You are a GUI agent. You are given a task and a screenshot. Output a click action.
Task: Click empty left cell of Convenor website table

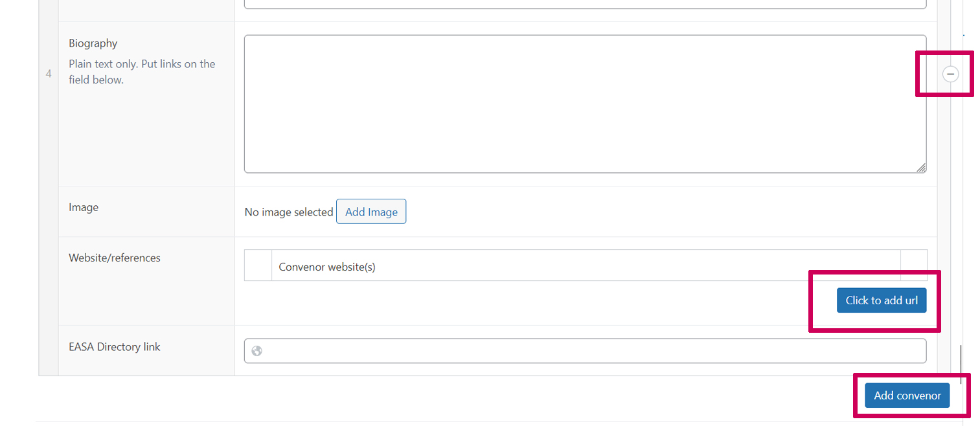(258, 265)
